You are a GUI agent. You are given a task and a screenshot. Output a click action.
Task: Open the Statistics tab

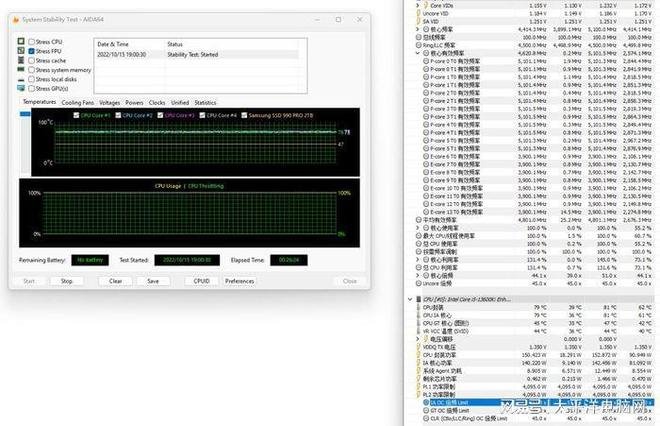click(205, 102)
